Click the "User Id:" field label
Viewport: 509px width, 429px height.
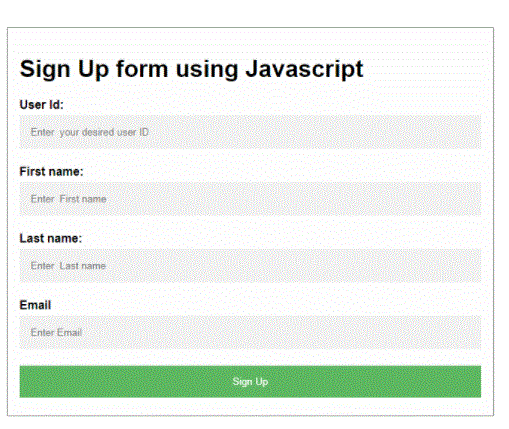41,105
